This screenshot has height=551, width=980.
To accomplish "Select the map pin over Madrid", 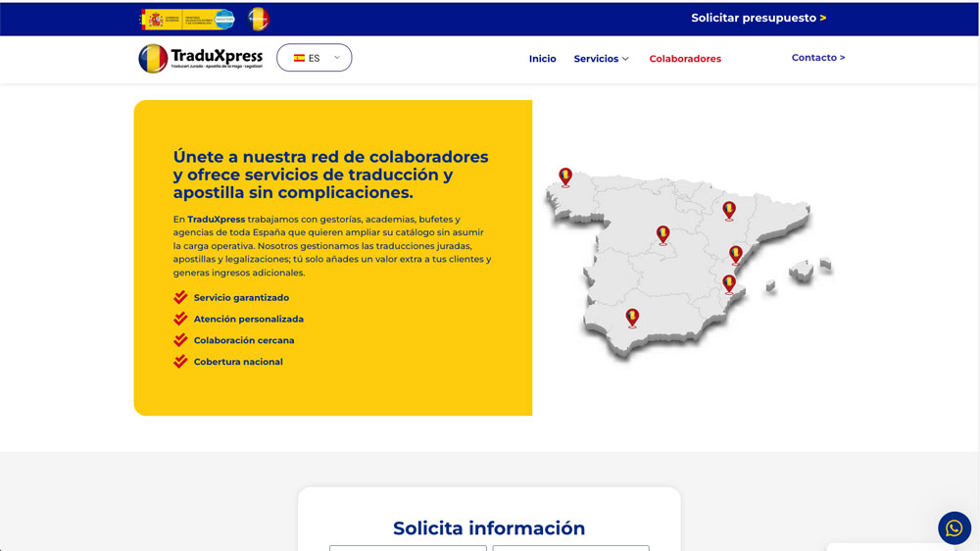I will point(663,234).
